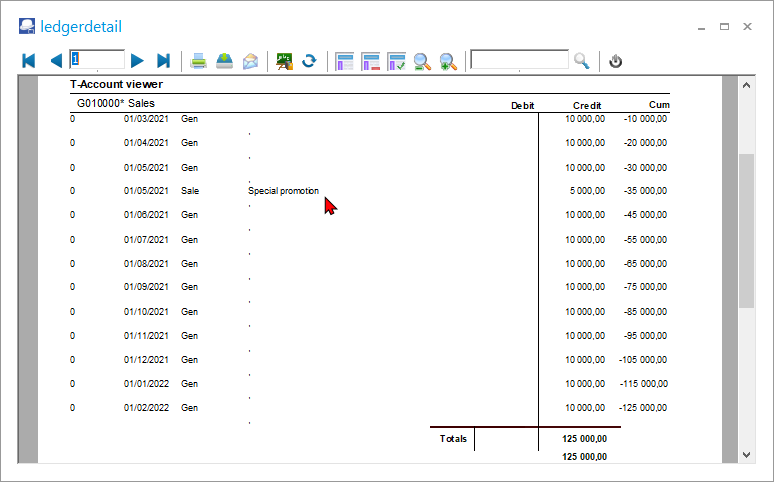Click the power/exit icon in toolbar
774x482 pixels.
click(616, 61)
